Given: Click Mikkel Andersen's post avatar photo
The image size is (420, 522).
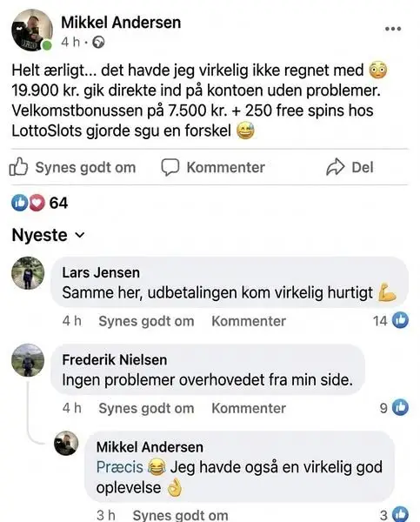Looking at the screenshot, I should [31, 30].
